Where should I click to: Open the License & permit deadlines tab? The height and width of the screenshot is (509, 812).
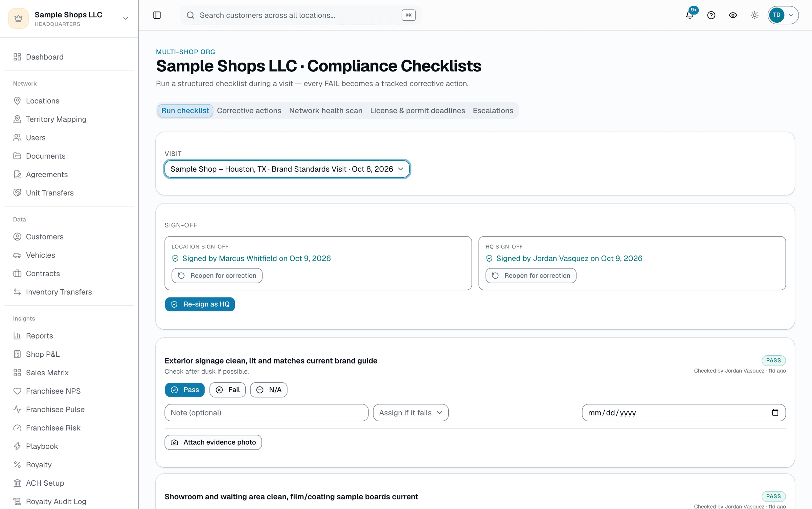pyautogui.click(x=418, y=111)
